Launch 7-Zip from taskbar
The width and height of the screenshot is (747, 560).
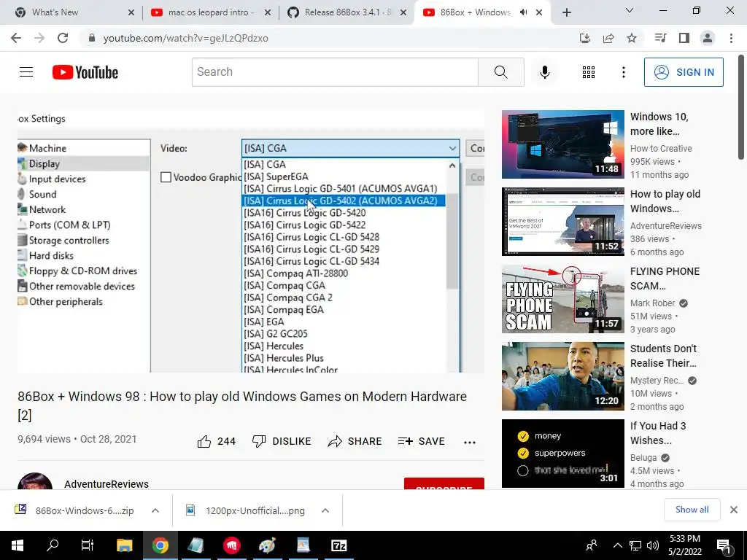338,545
